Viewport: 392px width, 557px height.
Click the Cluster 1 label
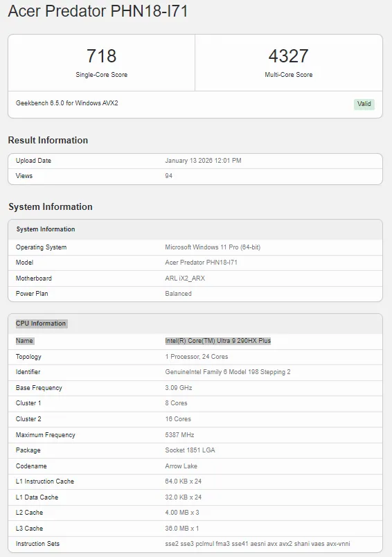tap(28, 403)
